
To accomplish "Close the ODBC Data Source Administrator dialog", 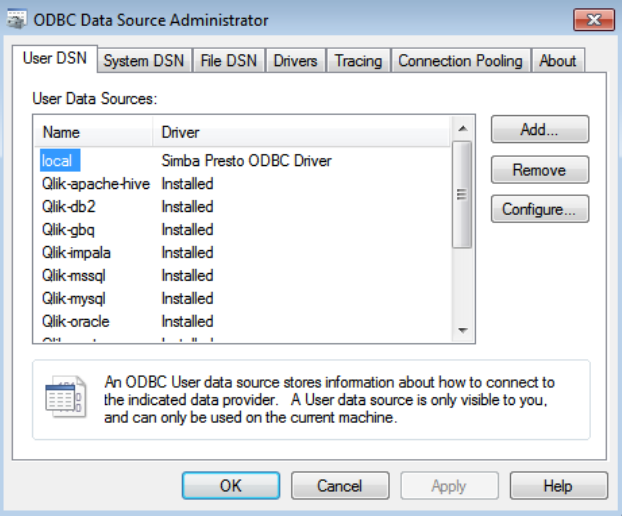I will pyautogui.click(x=593, y=19).
